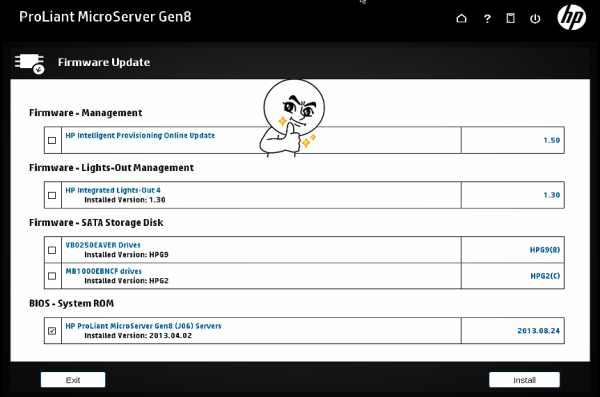The height and width of the screenshot is (397, 600).
Task: Click the Power icon
Action: pyautogui.click(x=535, y=18)
